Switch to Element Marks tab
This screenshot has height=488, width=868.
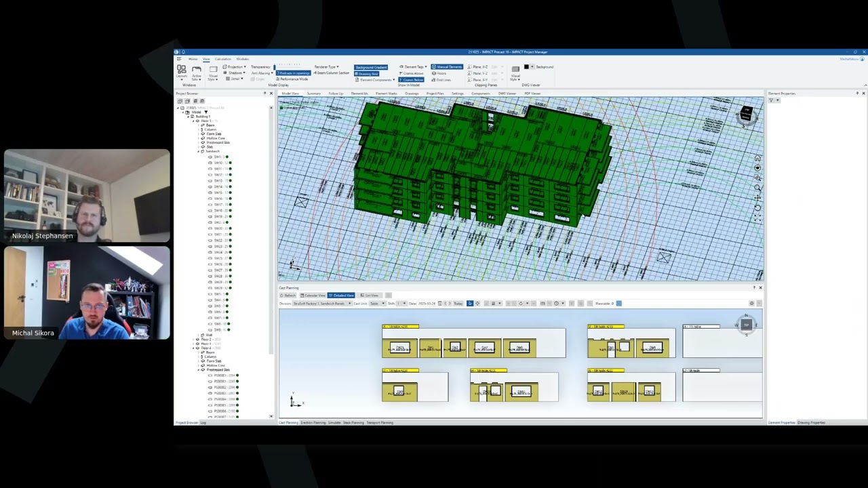pyautogui.click(x=386, y=94)
